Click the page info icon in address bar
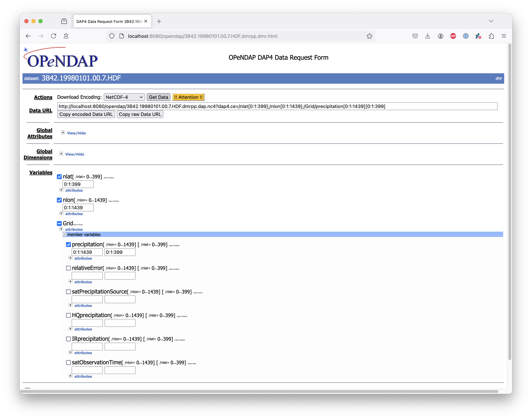The height and width of the screenshot is (420, 532). click(x=122, y=36)
